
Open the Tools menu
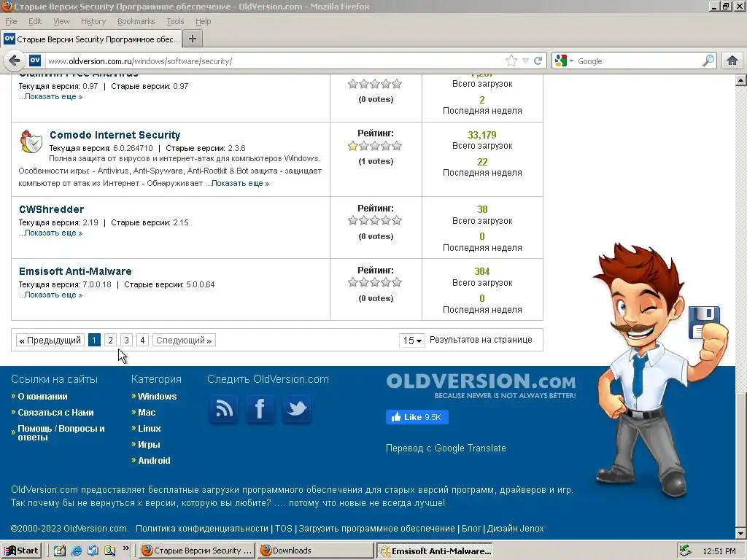[x=175, y=21]
